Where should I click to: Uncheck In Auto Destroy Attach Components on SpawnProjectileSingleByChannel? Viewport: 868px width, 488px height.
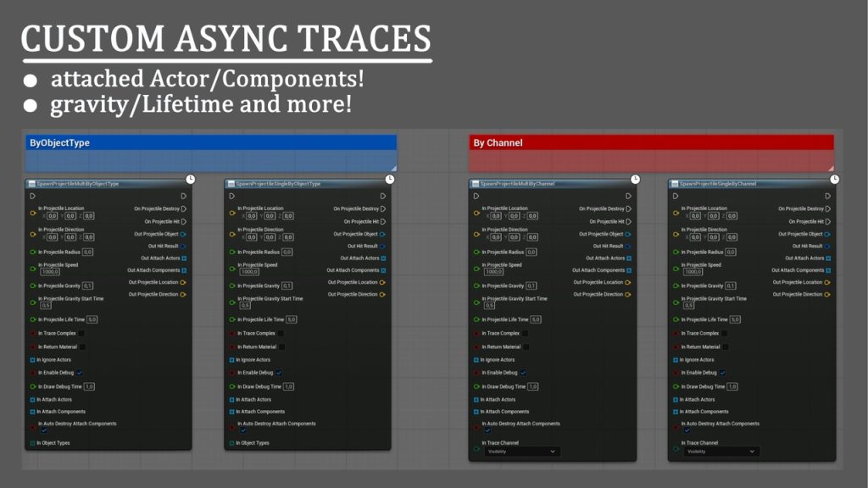[x=687, y=430]
